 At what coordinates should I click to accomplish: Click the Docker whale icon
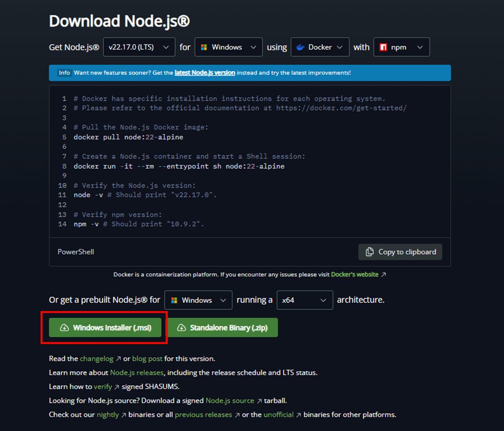(301, 47)
